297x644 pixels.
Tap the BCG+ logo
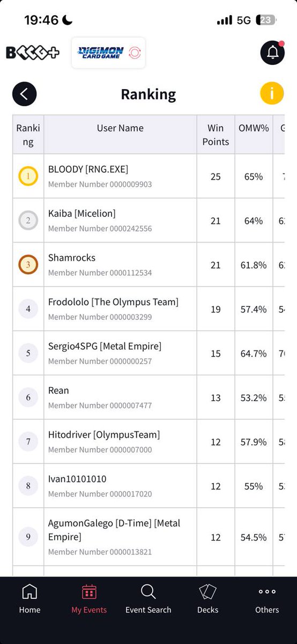click(33, 53)
